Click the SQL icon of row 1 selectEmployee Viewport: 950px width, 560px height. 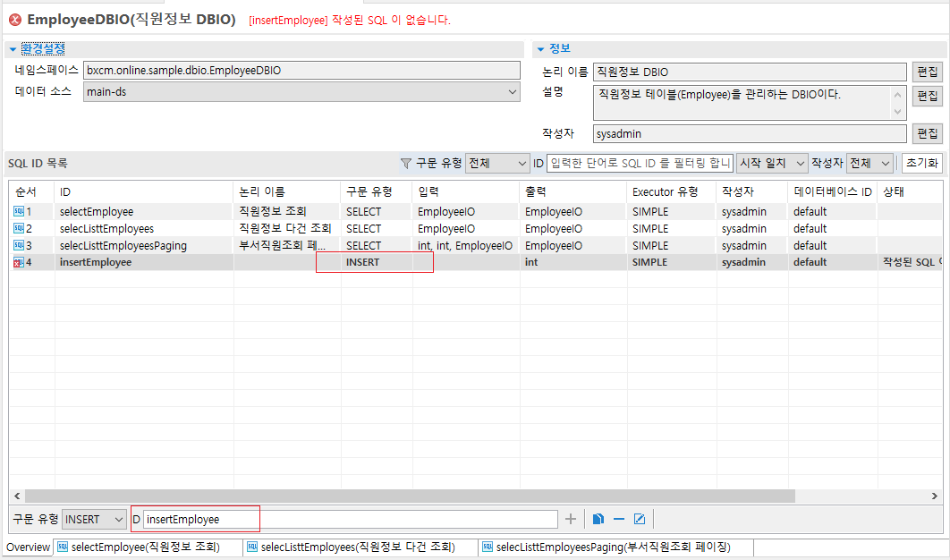tap(19, 212)
